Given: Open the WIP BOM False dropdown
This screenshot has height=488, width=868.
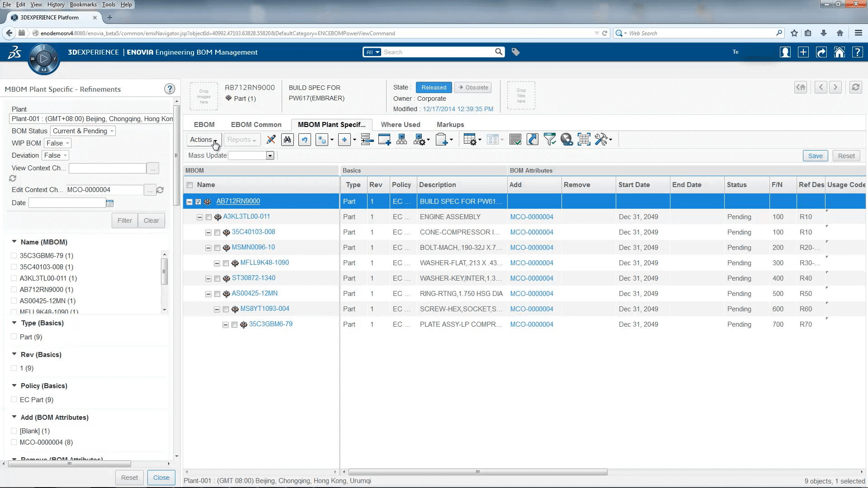Looking at the screenshot, I should click(x=58, y=143).
